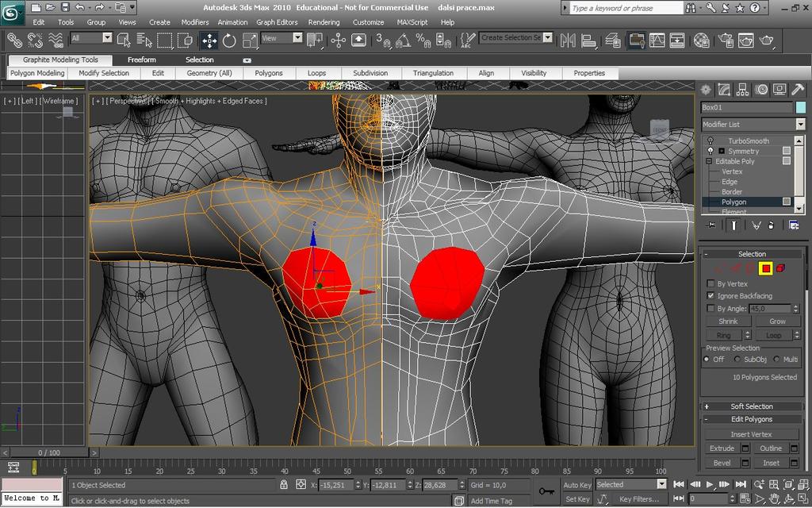Open the MAXScript menu
Viewport: 812px width, 508px height.
pyautogui.click(x=412, y=22)
